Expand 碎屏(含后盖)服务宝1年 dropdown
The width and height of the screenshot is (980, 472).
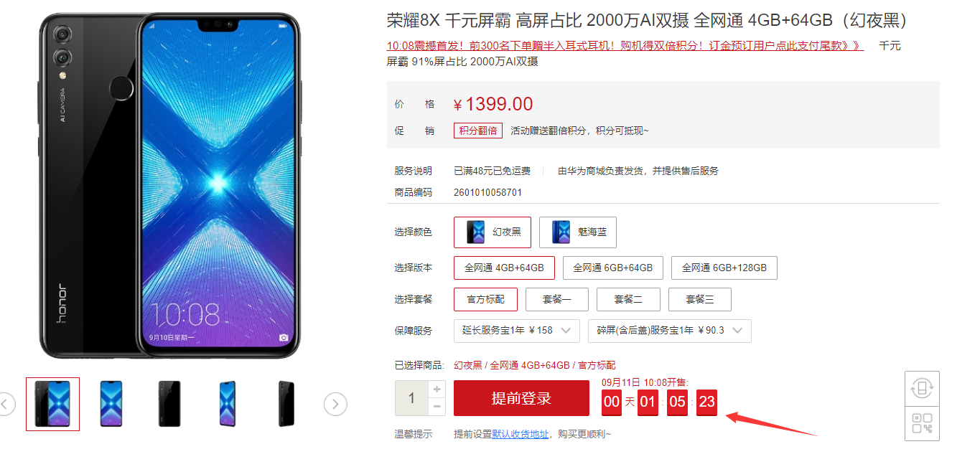point(670,331)
